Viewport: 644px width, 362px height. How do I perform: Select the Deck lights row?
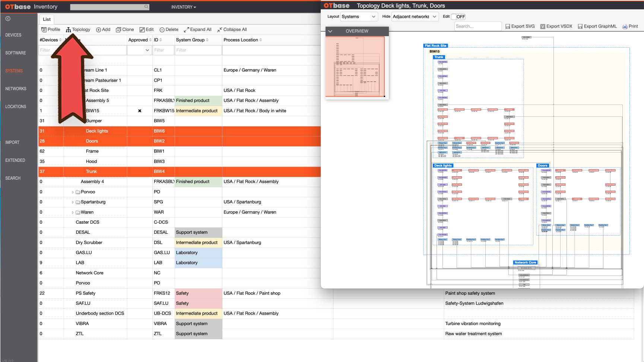pos(180,131)
